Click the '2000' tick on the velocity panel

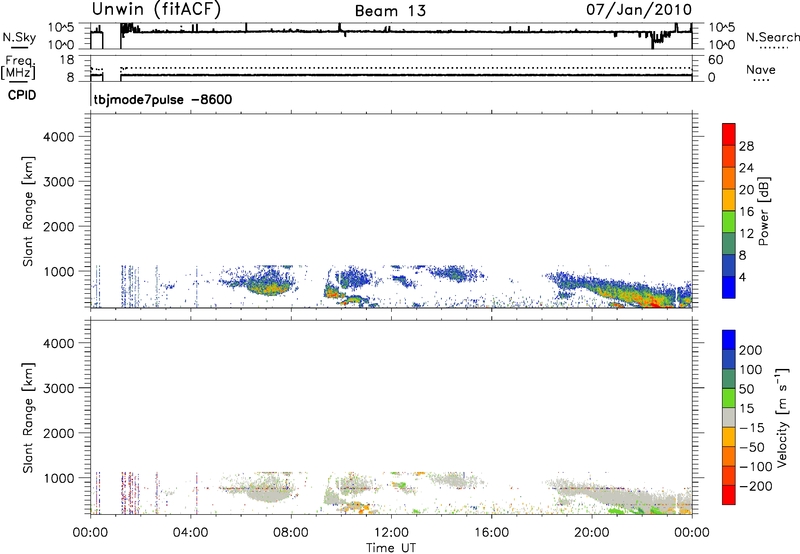pyautogui.click(x=59, y=433)
